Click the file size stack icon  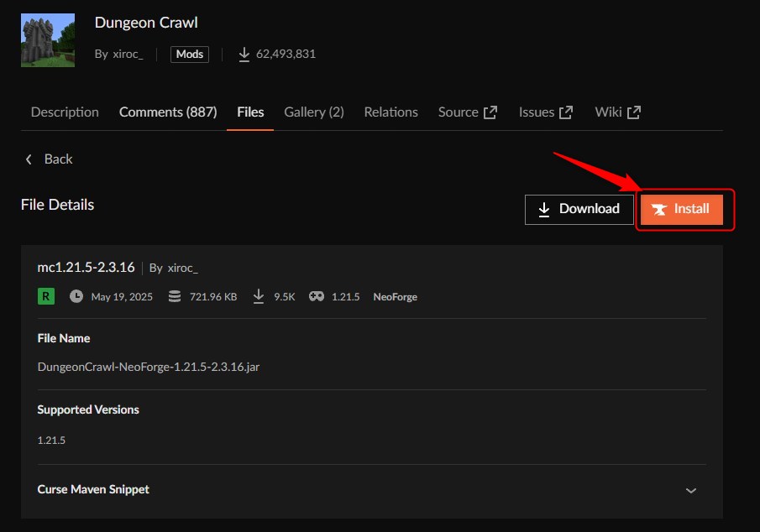click(175, 296)
